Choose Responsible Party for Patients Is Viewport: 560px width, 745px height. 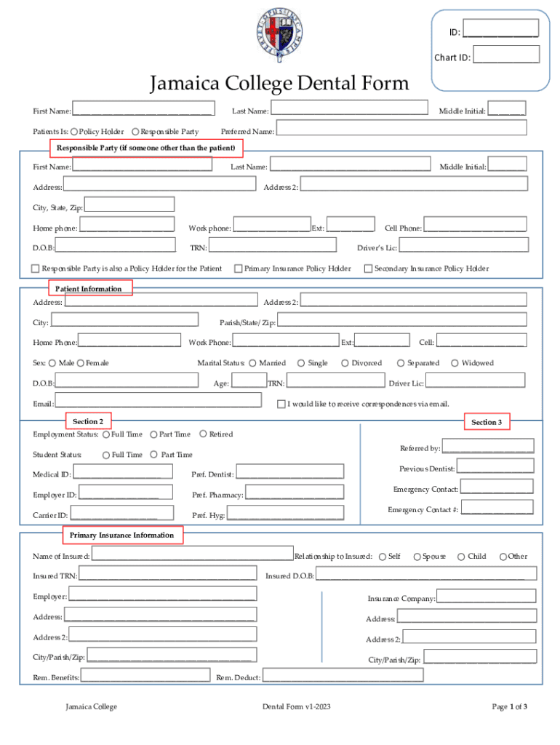(x=136, y=132)
